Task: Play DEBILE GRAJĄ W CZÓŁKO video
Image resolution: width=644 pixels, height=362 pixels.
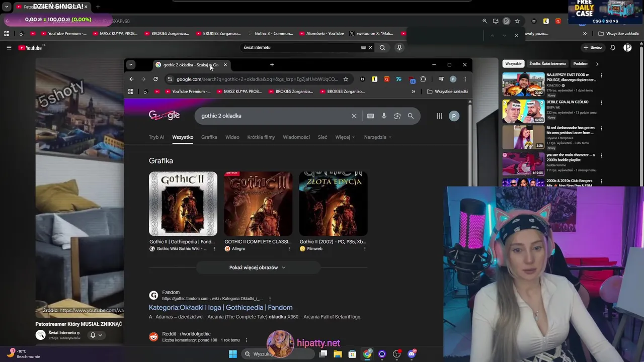Action: (523, 111)
